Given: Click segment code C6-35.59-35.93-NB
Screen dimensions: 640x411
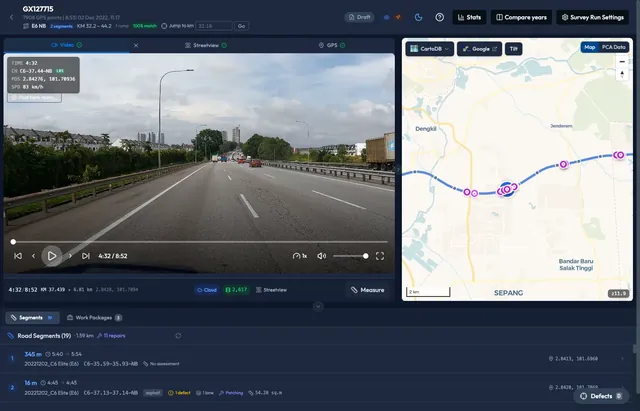Looking at the screenshot, I should coord(111,364).
